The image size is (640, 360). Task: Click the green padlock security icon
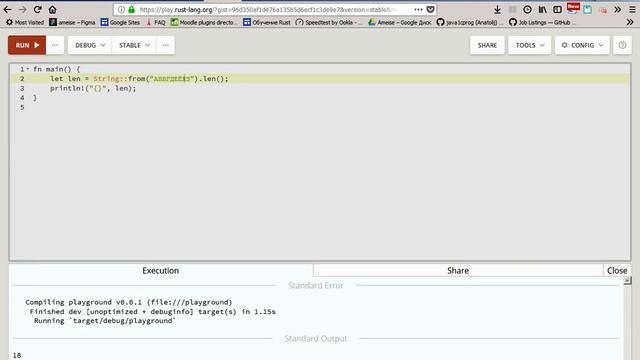(131, 9)
